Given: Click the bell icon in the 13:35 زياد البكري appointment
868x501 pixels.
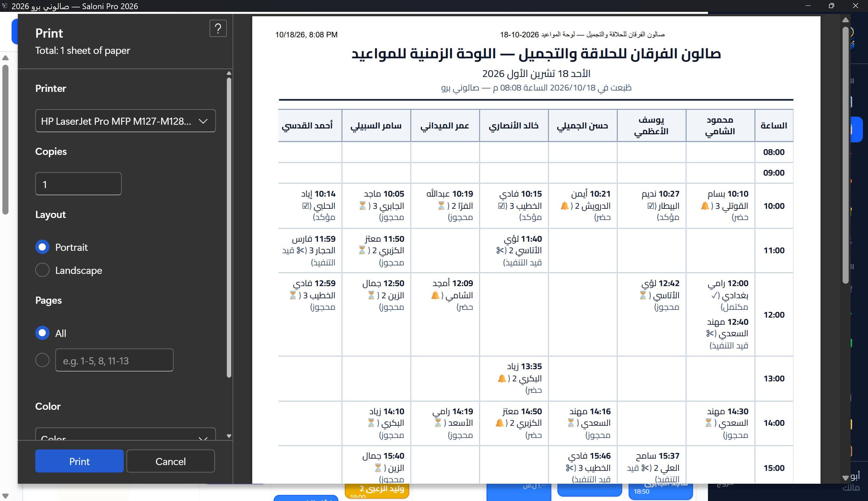Looking at the screenshot, I should click(502, 379).
